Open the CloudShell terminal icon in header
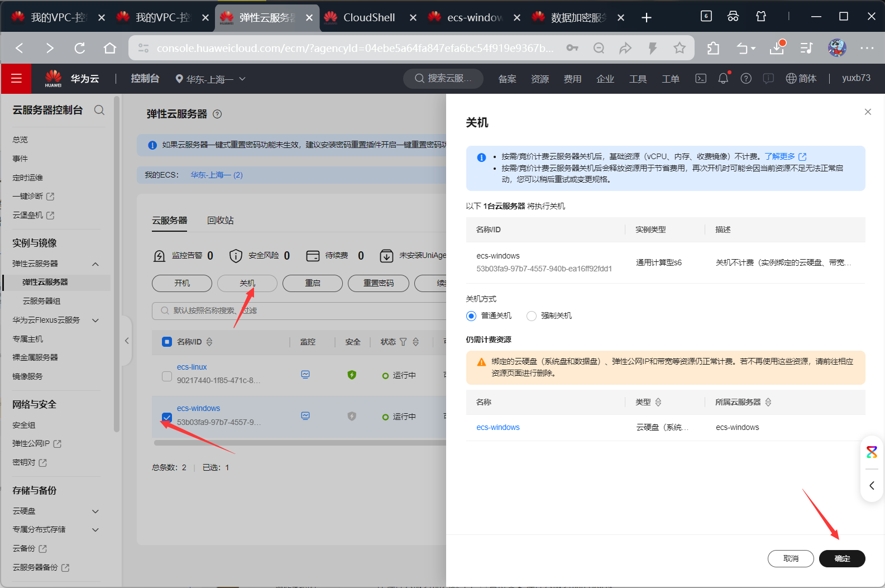Image resolution: width=885 pixels, height=588 pixels. click(x=701, y=79)
